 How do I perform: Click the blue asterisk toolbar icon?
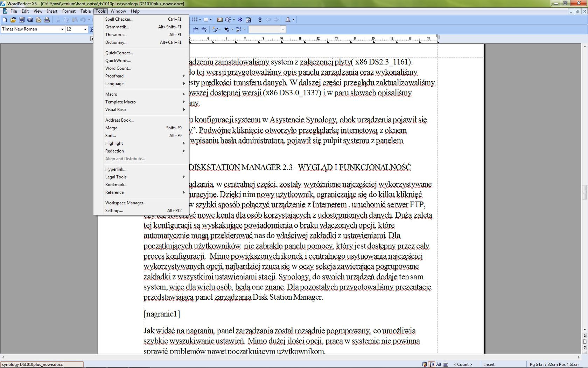point(240,20)
